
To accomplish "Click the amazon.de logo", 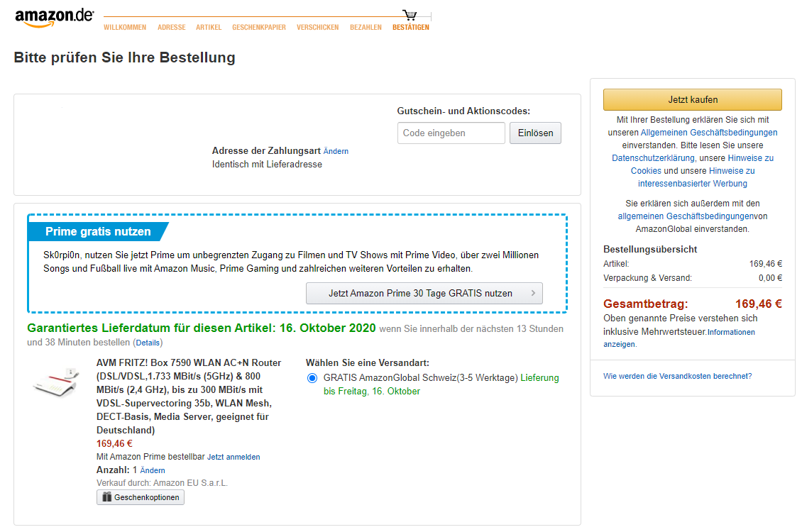I will tap(54, 18).
